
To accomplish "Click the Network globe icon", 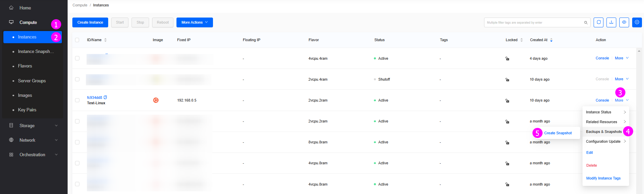I will pos(11,140).
